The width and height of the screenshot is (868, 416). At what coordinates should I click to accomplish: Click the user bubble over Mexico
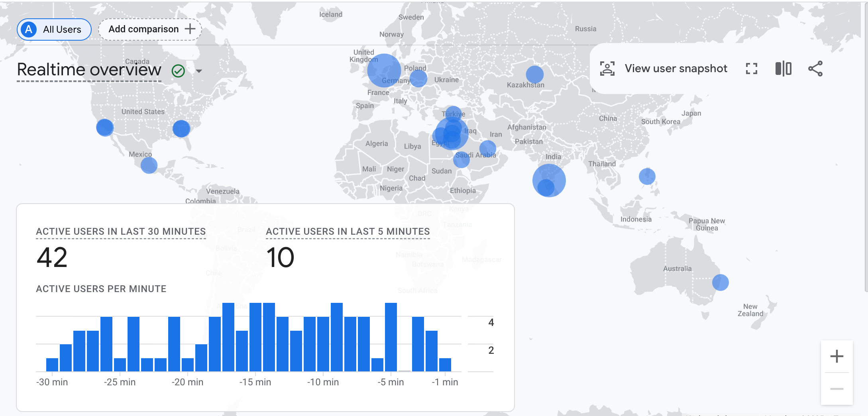pos(149,165)
